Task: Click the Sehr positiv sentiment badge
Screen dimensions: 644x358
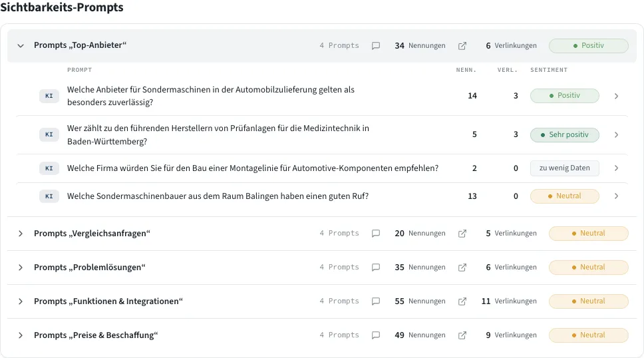Action: pos(565,135)
